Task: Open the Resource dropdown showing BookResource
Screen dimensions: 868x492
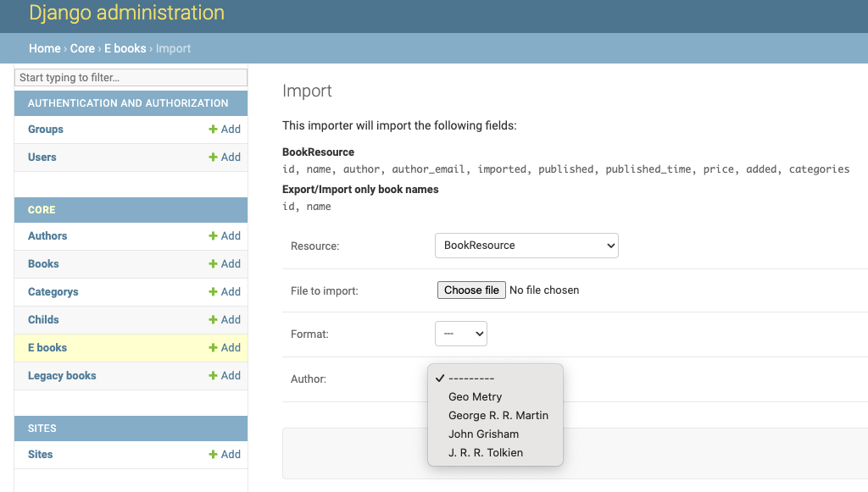Action: (x=526, y=245)
